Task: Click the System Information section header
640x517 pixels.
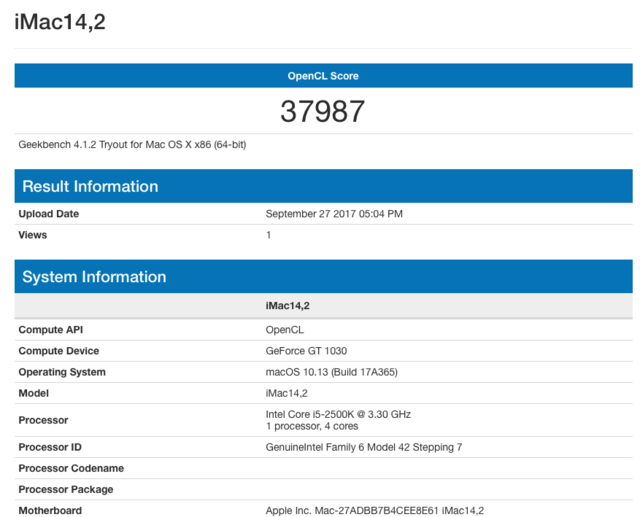Action: (x=323, y=277)
